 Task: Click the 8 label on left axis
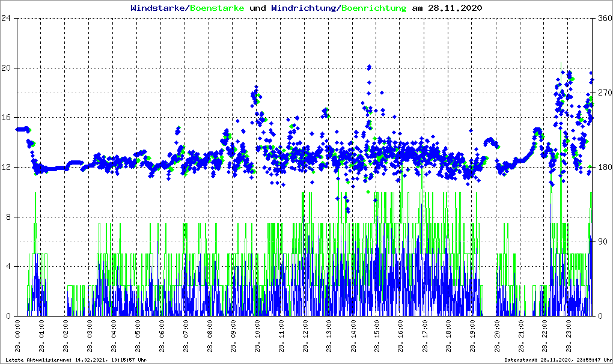click(x=8, y=217)
